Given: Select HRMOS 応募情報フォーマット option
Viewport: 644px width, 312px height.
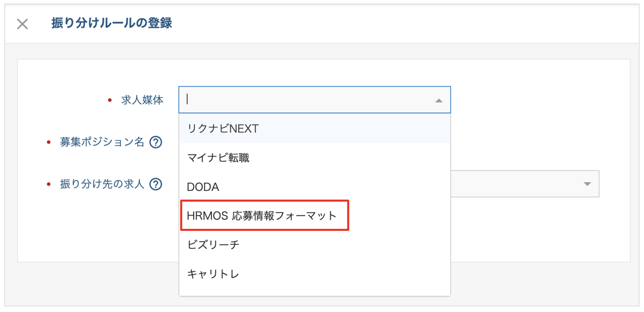Looking at the screenshot, I should point(315,216).
